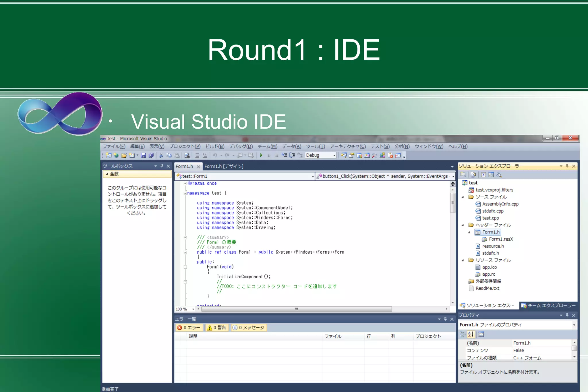Image resolution: width=588 pixels, height=392 pixels.
Task: Click the New Web Site globe icon
Action: (x=116, y=155)
